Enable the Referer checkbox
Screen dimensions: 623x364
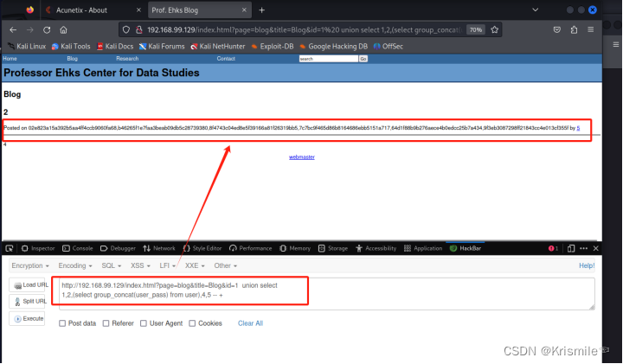point(106,323)
